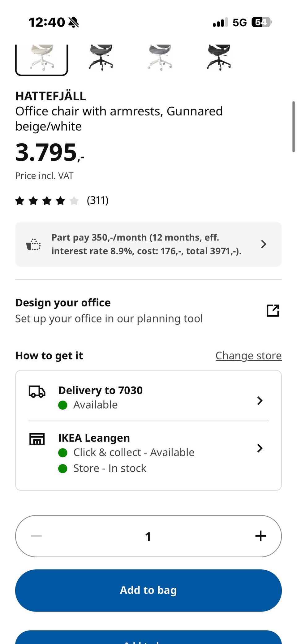Select the fourth black chair variant

(219, 58)
